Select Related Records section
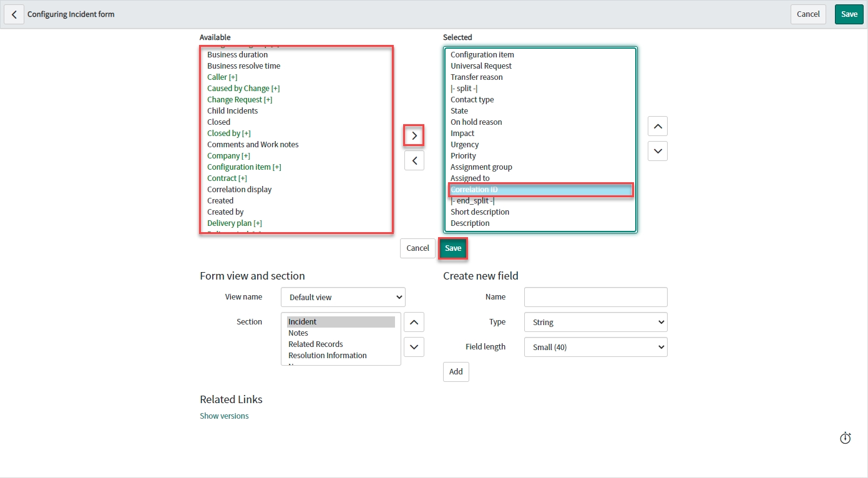This screenshot has height=478, width=868. point(316,344)
